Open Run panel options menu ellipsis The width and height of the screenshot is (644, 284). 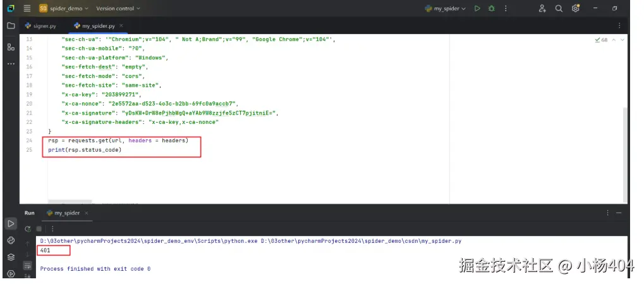click(608, 213)
